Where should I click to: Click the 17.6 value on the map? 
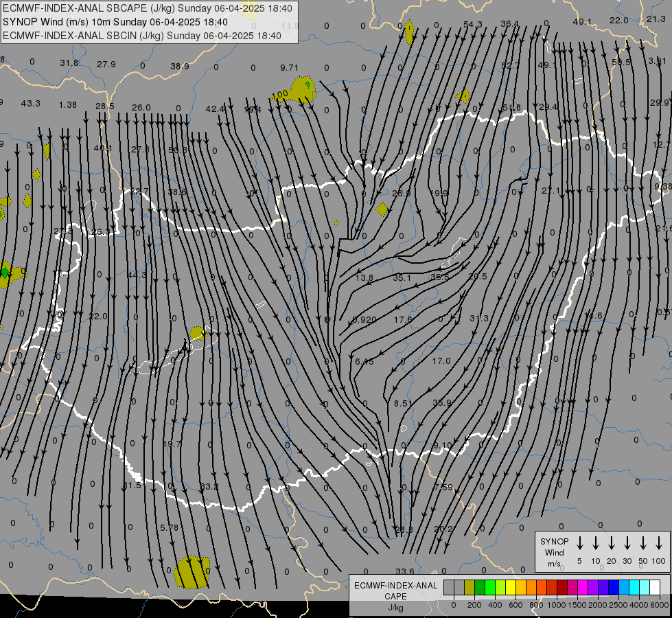click(403, 319)
